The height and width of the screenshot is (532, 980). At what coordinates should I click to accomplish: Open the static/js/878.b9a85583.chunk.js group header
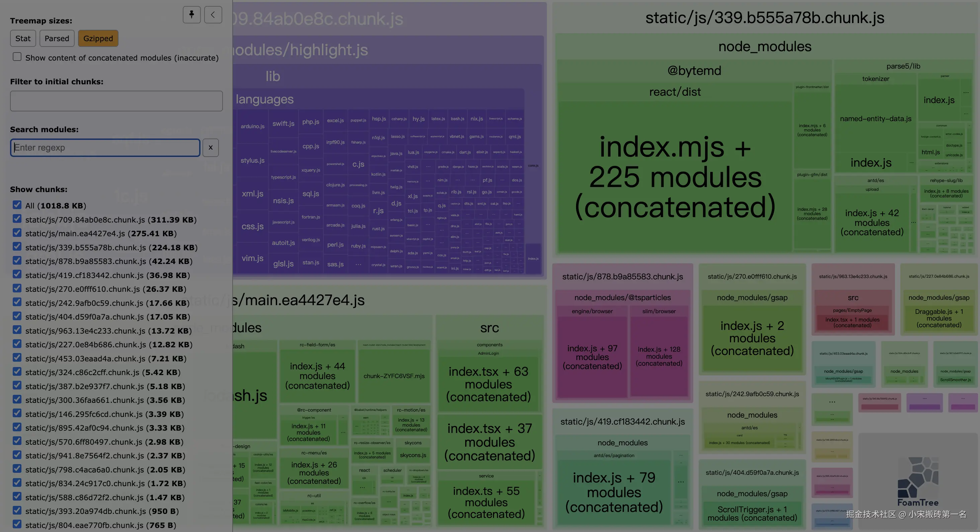[623, 276]
